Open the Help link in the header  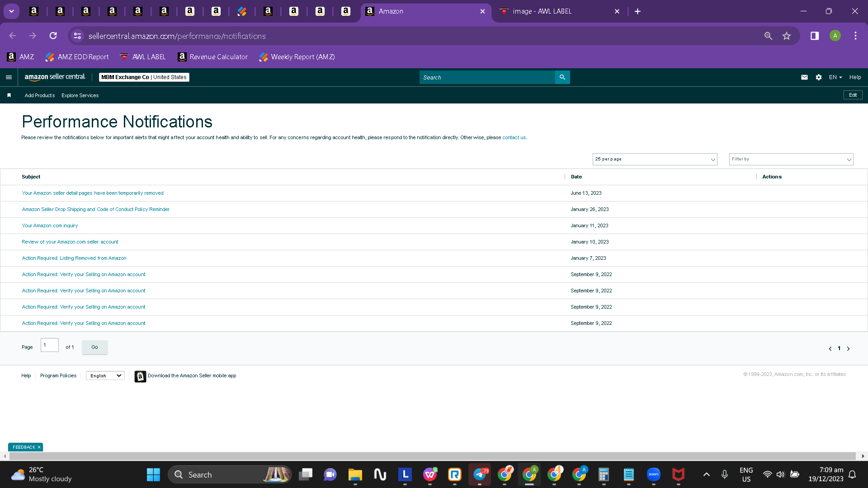click(855, 77)
